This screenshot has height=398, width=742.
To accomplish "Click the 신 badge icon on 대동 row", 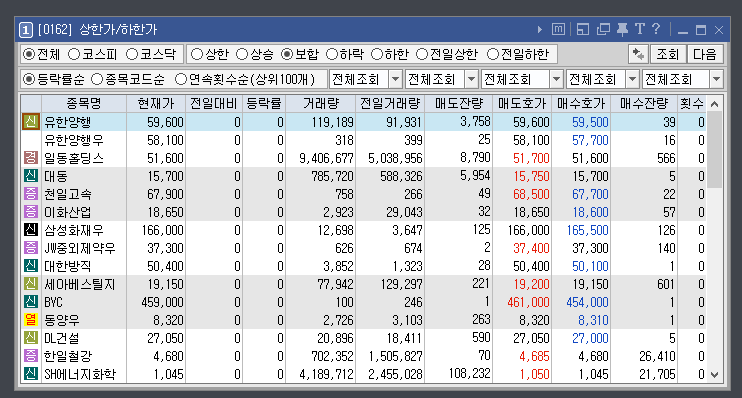I will pos(31,176).
